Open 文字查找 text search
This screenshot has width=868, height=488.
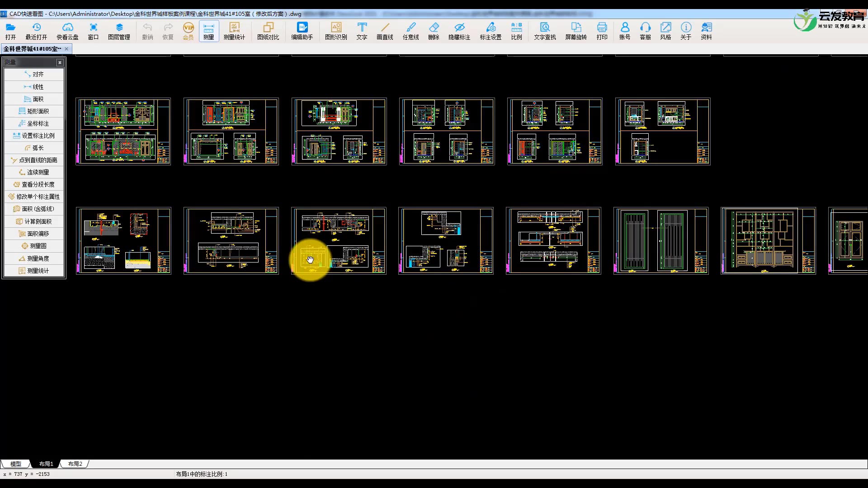(545, 31)
